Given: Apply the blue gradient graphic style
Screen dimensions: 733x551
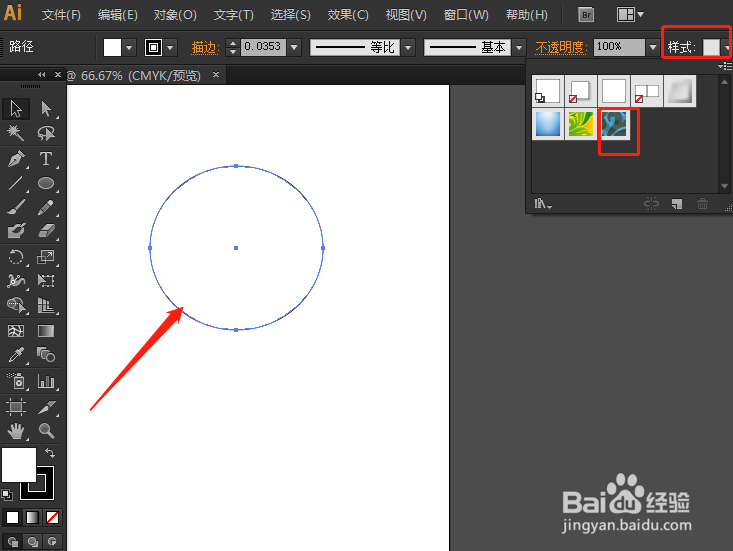Looking at the screenshot, I should coord(548,124).
